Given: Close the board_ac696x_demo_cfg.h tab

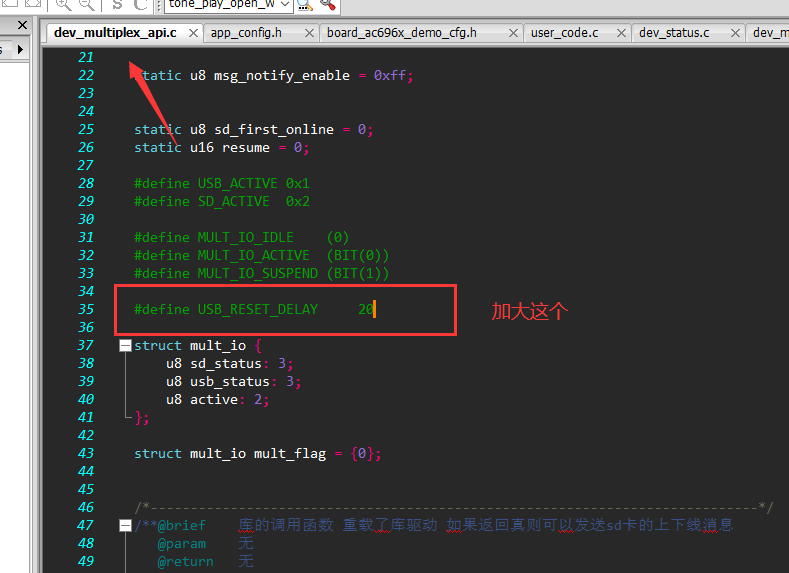Looking at the screenshot, I should [x=513, y=33].
